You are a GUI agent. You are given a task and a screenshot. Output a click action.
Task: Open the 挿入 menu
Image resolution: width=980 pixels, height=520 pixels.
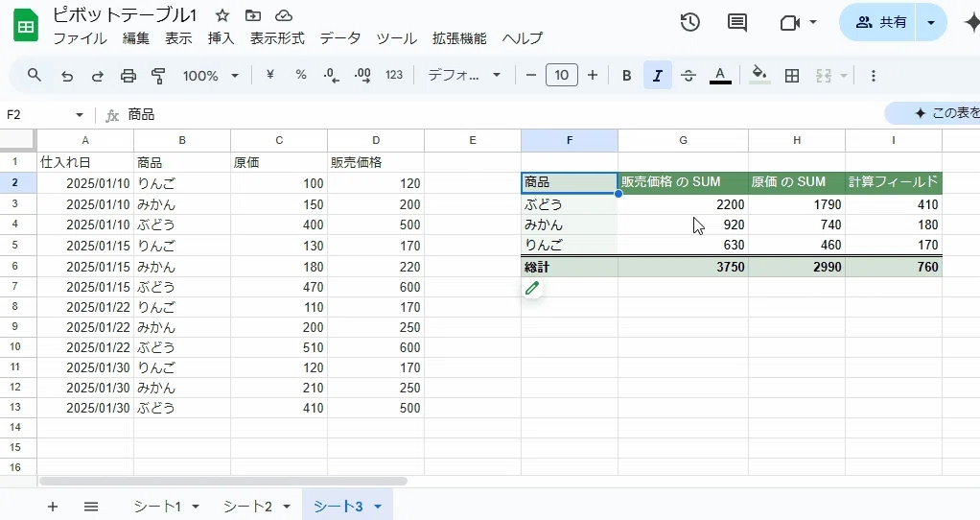(x=221, y=38)
